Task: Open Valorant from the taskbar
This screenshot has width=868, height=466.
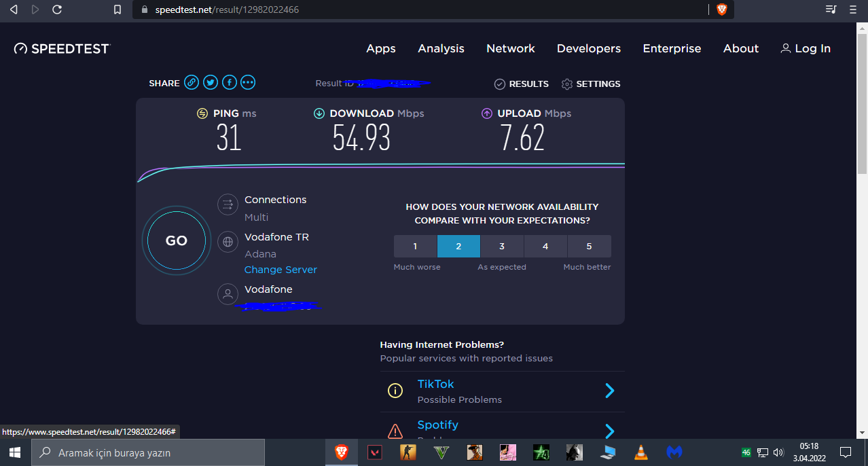Action: 374,452
